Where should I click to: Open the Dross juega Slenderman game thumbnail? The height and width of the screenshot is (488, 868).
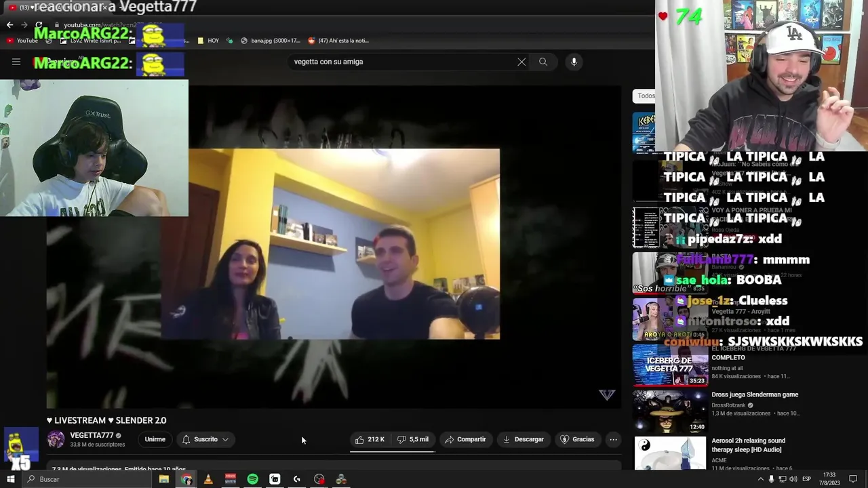click(x=670, y=411)
